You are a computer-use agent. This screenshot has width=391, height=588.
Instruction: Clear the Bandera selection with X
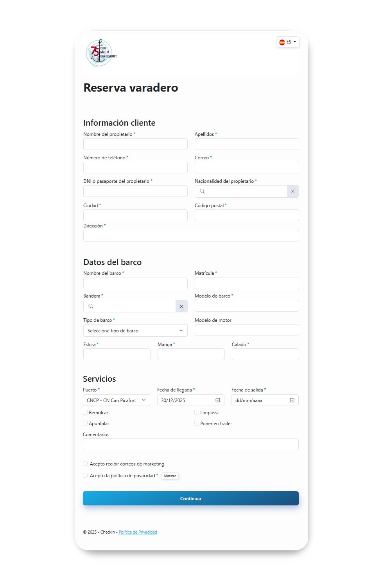181,307
